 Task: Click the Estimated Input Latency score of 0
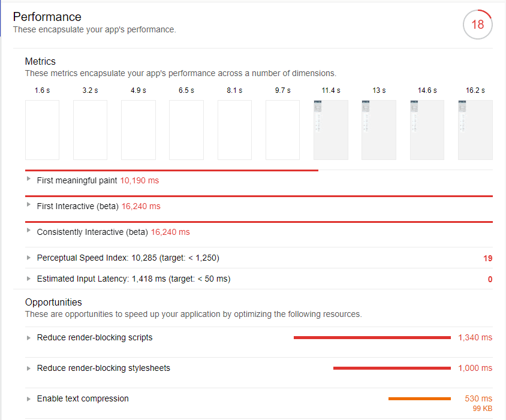[x=489, y=279]
